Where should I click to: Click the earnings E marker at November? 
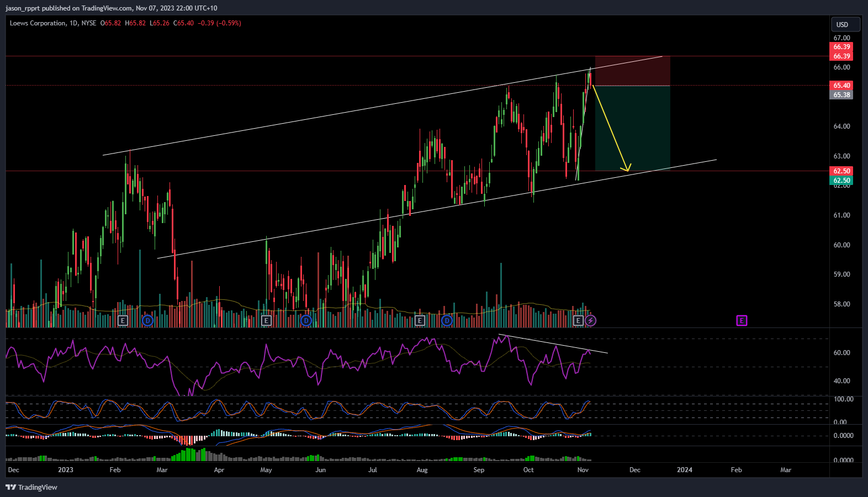[578, 320]
